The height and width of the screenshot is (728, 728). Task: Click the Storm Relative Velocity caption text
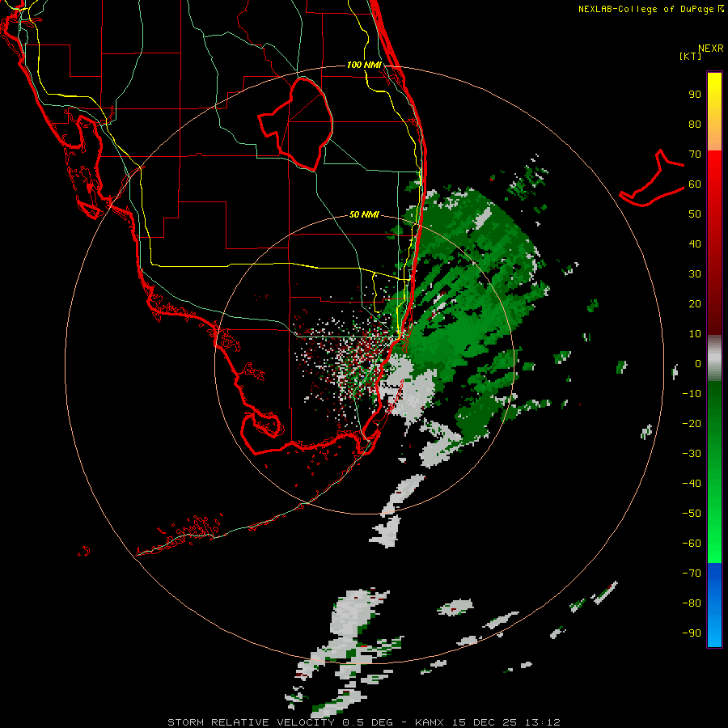(363, 722)
